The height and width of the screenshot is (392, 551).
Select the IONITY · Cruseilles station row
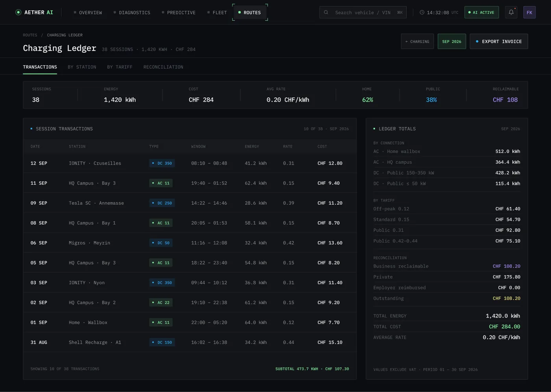(190, 163)
